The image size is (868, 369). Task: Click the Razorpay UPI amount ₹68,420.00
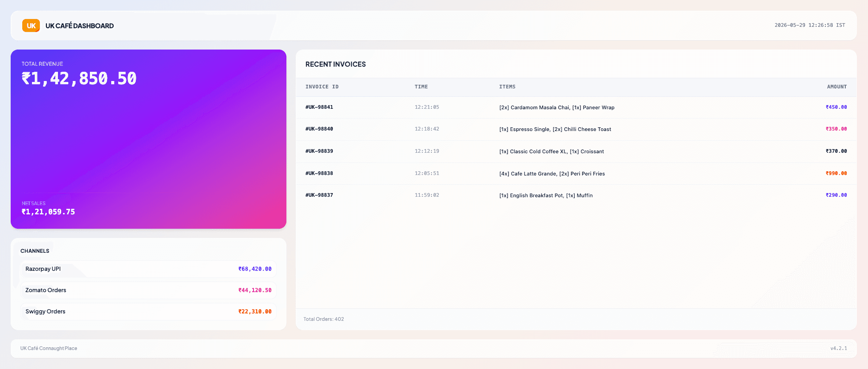(255, 269)
